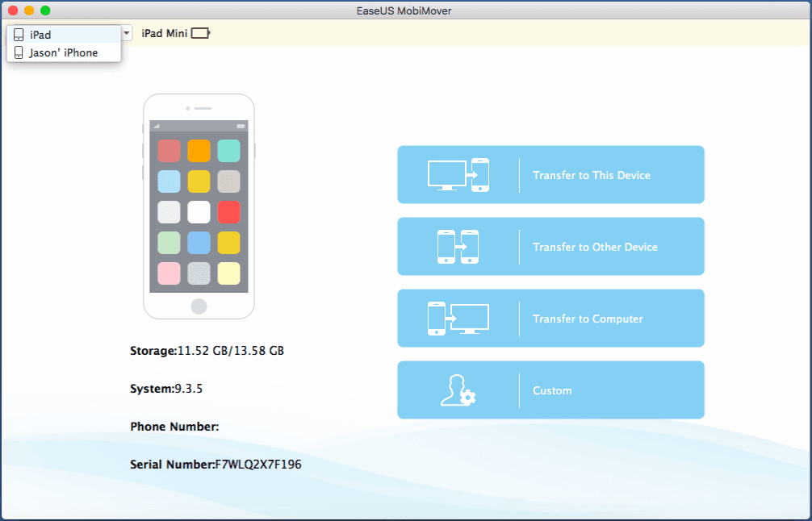Select iPad from the device dropdown list

tap(64, 35)
